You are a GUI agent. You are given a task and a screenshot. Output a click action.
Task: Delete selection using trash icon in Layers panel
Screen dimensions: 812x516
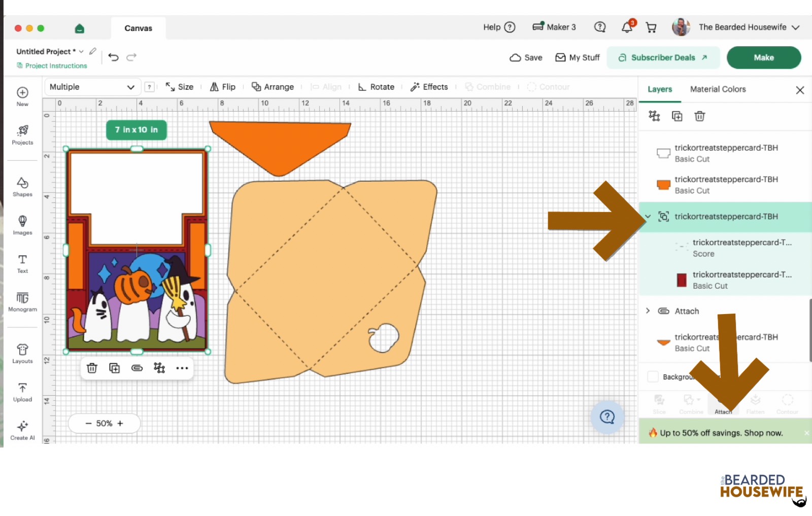coord(699,116)
